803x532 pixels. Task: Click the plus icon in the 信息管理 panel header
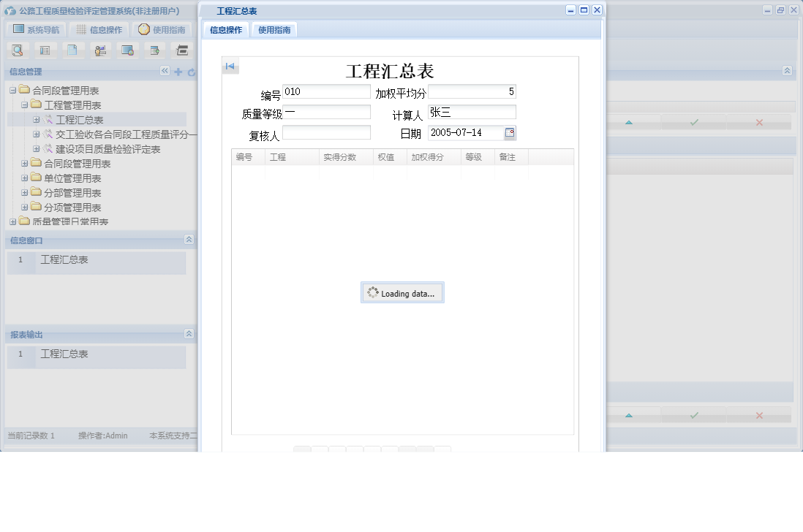pyautogui.click(x=178, y=72)
